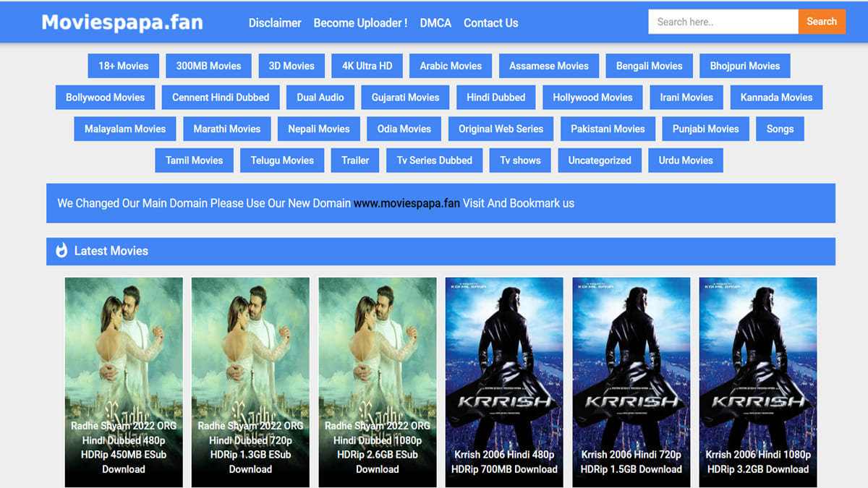Browse Punjabi Movies
868x488 pixels.
tap(706, 129)
